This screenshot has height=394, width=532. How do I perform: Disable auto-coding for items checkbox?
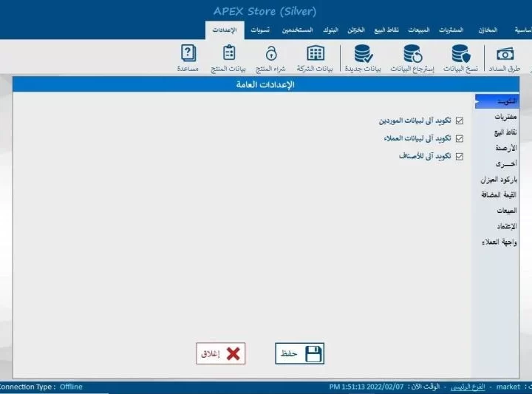point(460,156)
